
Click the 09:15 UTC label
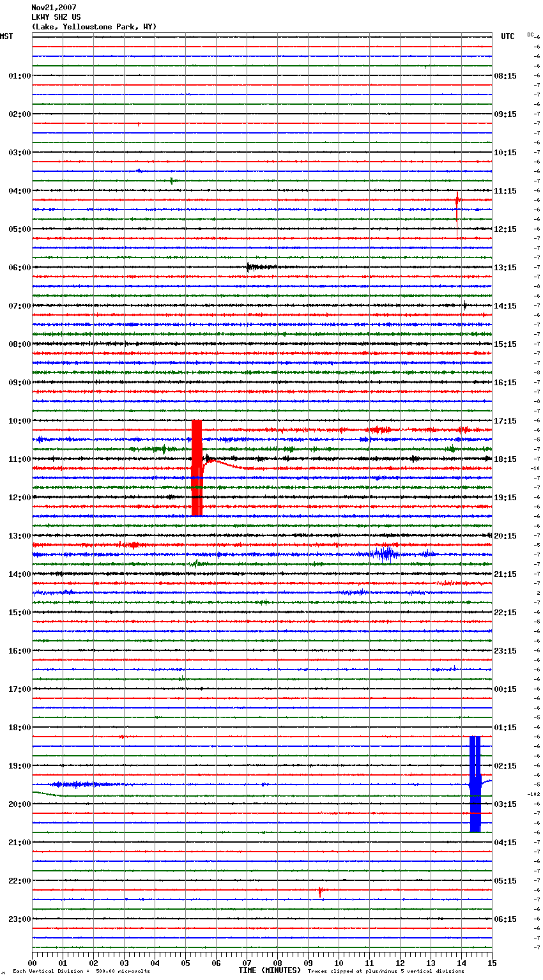tap(505, 114)
